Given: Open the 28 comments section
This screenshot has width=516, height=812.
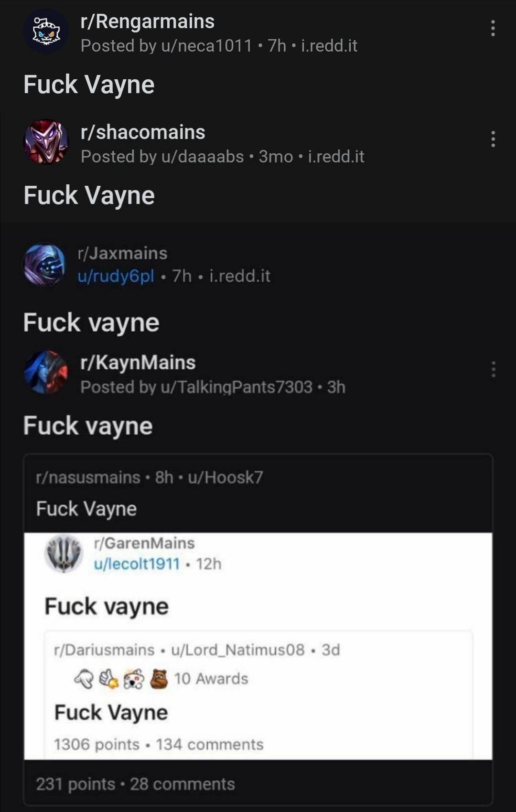Looking at the screenshot, I should tap(182, 784).
